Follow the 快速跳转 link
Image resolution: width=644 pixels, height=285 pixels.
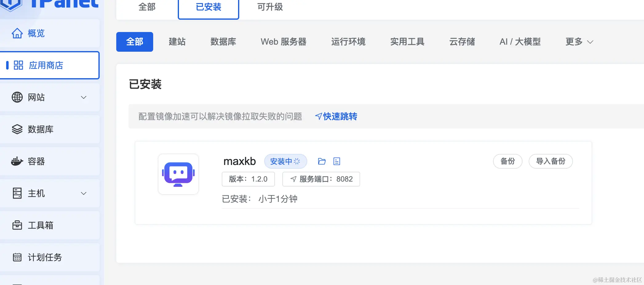point(336,116)
